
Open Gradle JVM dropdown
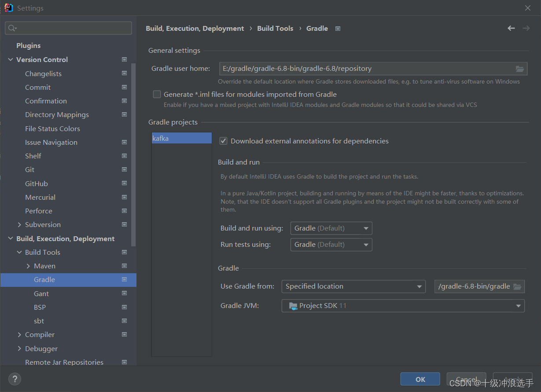point(403,306)
